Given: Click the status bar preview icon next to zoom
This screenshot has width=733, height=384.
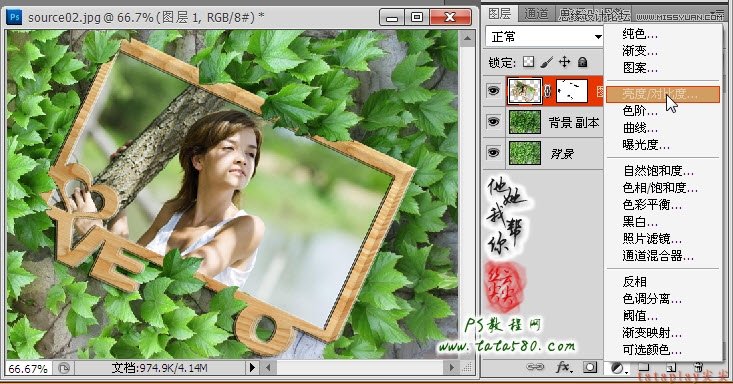Looking at the screenshot, I should coord(64,368).
